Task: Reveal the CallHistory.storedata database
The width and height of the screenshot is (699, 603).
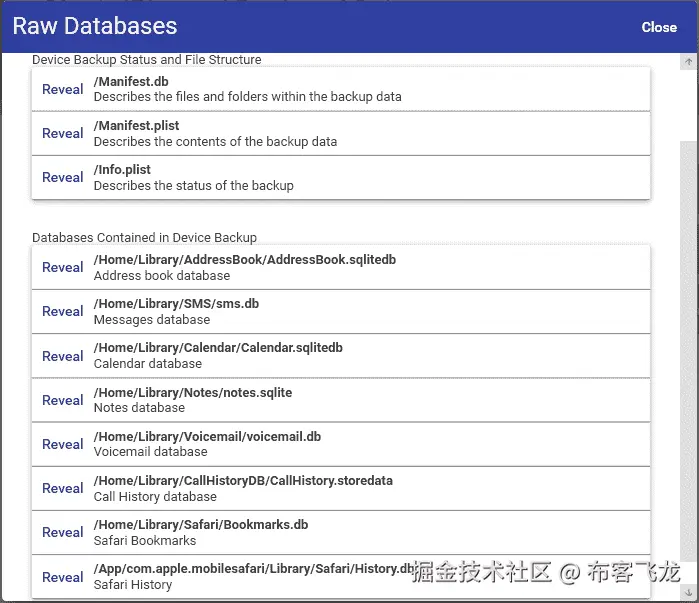Action: coord(62,488)
